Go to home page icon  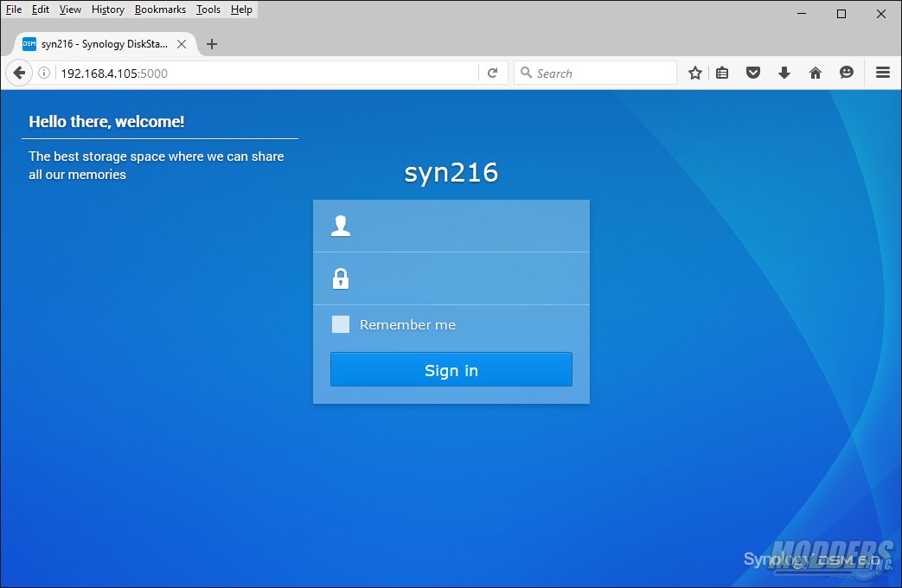(x=816, y=73)
